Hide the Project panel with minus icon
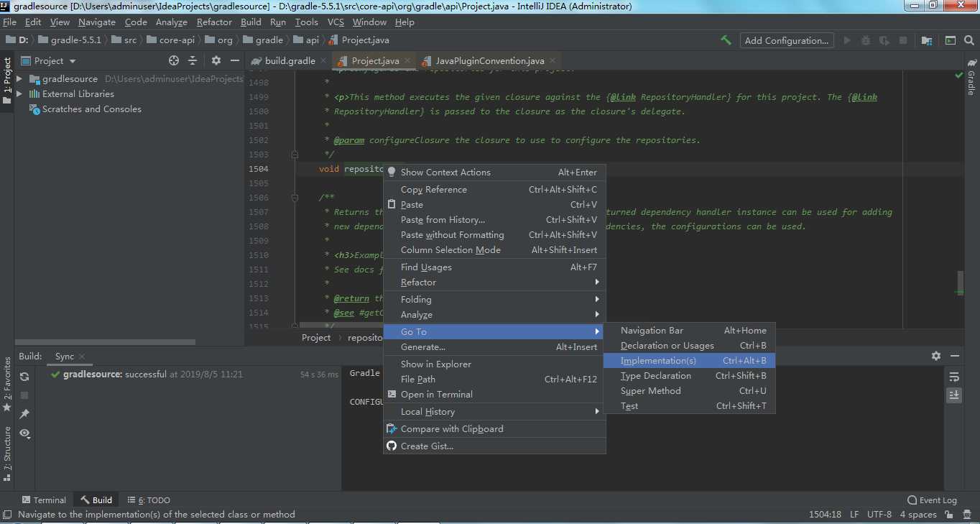The width and height of the screenshot is (980, 524). tap(234, 60)
